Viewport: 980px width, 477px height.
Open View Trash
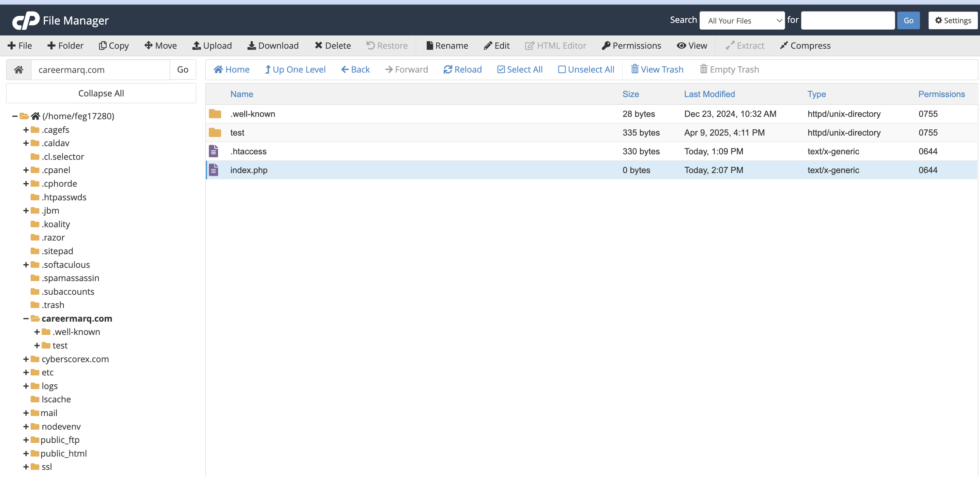click(x=657, y=70)
